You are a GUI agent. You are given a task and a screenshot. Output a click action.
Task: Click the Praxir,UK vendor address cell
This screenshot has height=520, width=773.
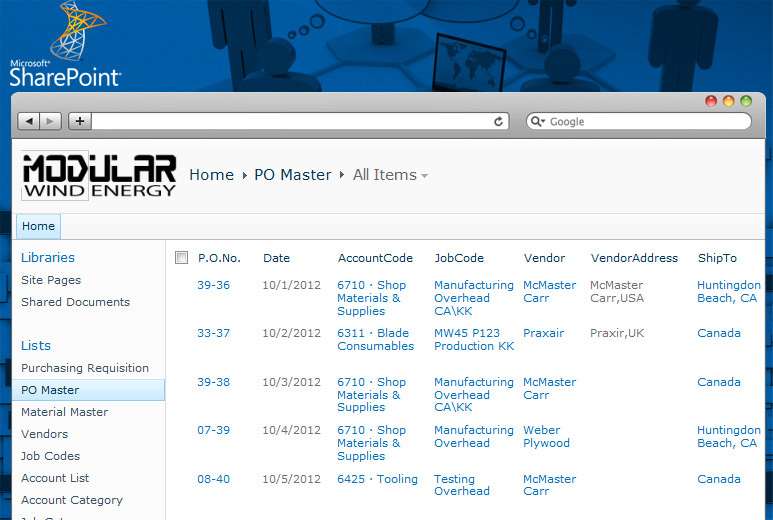[x=617, y=333]
